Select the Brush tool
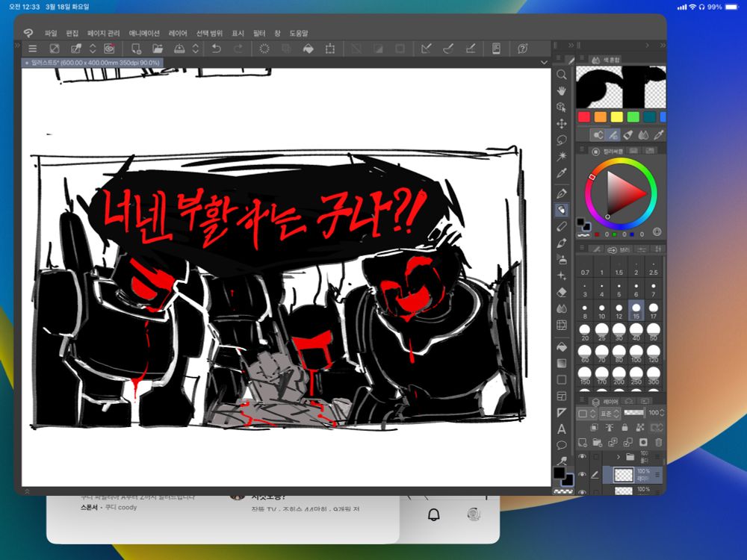This screenshot has width=747, height=560. tap(562, 243)
